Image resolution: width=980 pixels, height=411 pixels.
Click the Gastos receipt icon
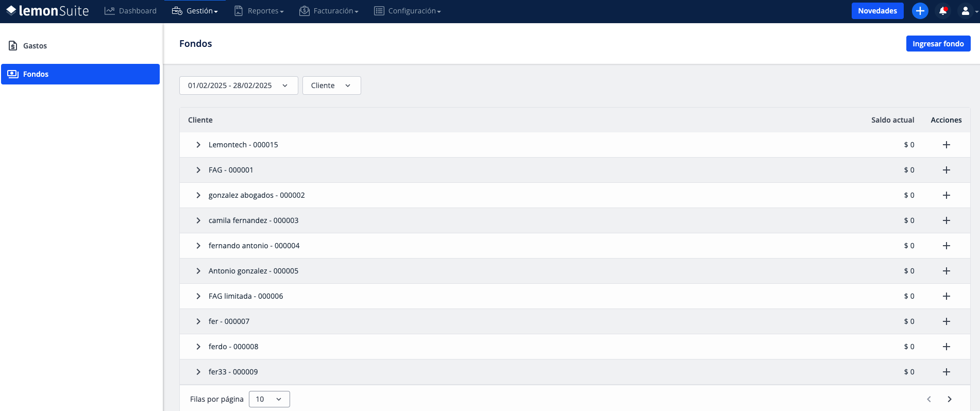tap(13, 46)
